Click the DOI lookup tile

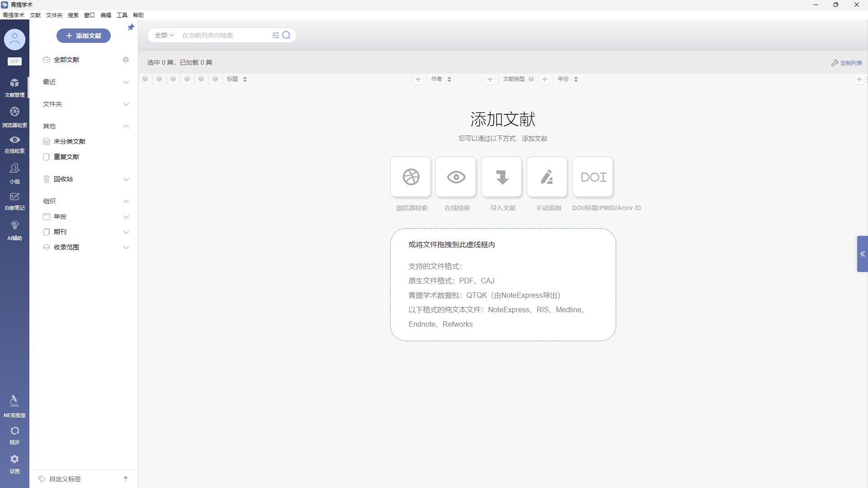[x=593, y=177]
